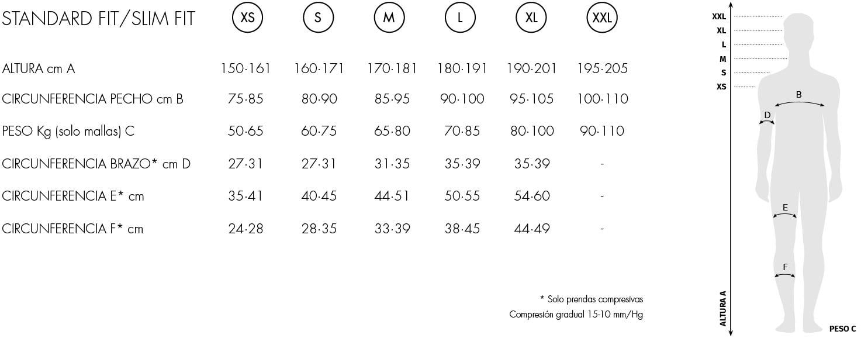Click the STANDARD FIT/SLIM FIT heading
The height and width of the screenshot is (338, 868).
[x=98, y=19]
